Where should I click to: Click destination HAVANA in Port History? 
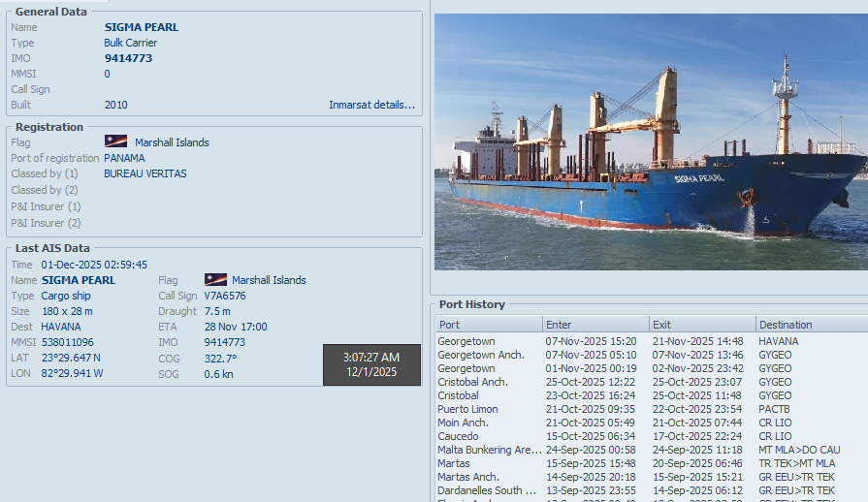[779, 341]
